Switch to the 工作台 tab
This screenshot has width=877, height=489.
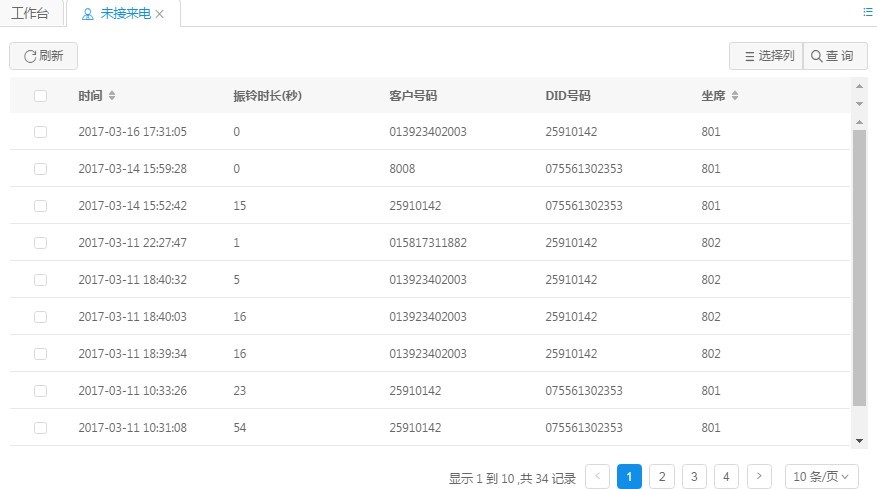(x=30, y=14)
